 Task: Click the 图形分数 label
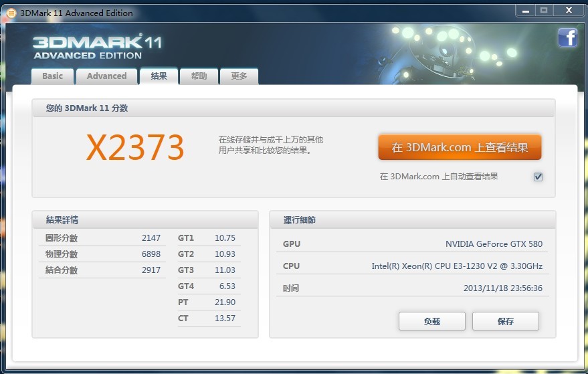point(62,238)
